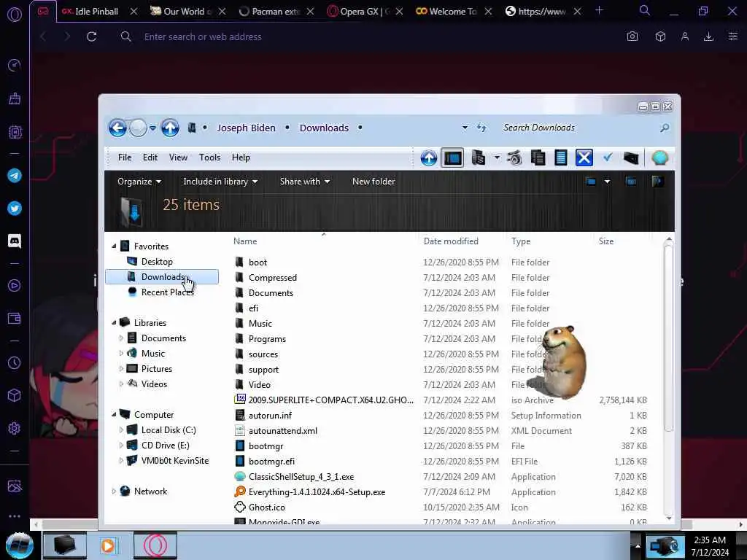Click the Classic Shell Up toolbar icon
The height and width of the screenshot is (560, 747).
pos(429,157)
